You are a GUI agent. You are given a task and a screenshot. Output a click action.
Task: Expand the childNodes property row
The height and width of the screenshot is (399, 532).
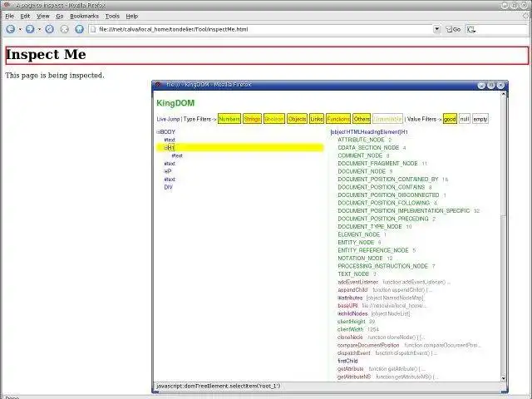(x=339, y=314)
